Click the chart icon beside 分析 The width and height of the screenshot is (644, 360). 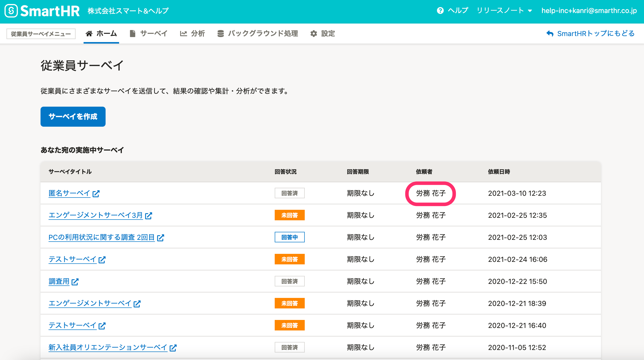pyautogui.click(x=183, y=33)
